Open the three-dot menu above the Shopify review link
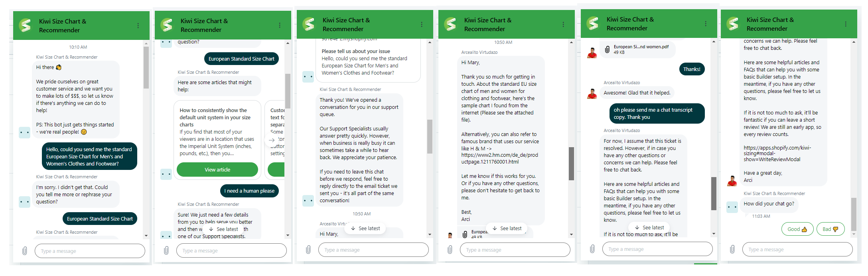The width and height of the screenshot is (868, 276). 846,24
